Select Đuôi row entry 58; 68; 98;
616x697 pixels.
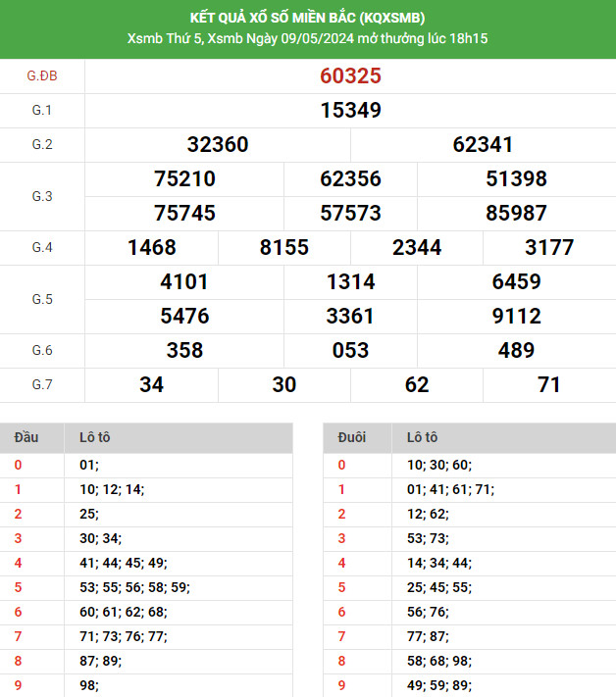tap(439, 661)
